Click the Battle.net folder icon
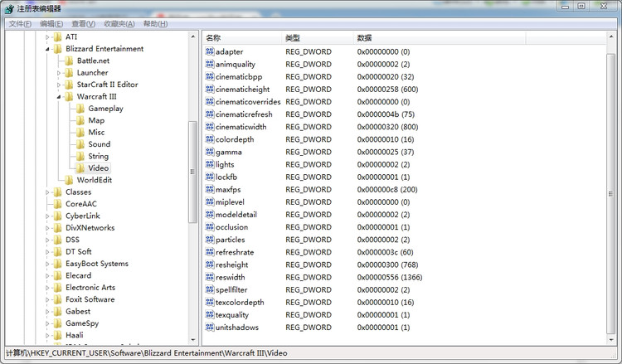Screen dimensions: 622x364 (69, 61)
